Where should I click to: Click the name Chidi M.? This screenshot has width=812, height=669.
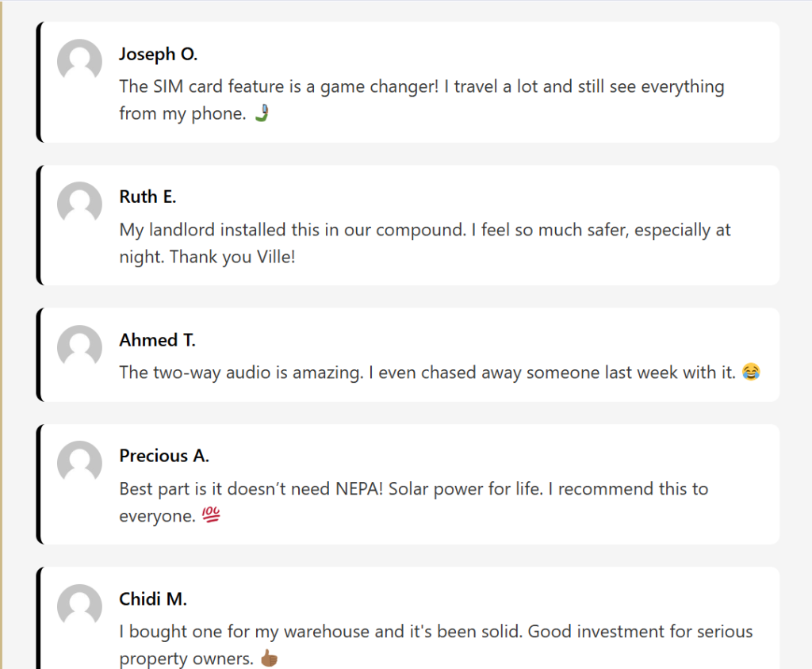[x=153, y=599]
